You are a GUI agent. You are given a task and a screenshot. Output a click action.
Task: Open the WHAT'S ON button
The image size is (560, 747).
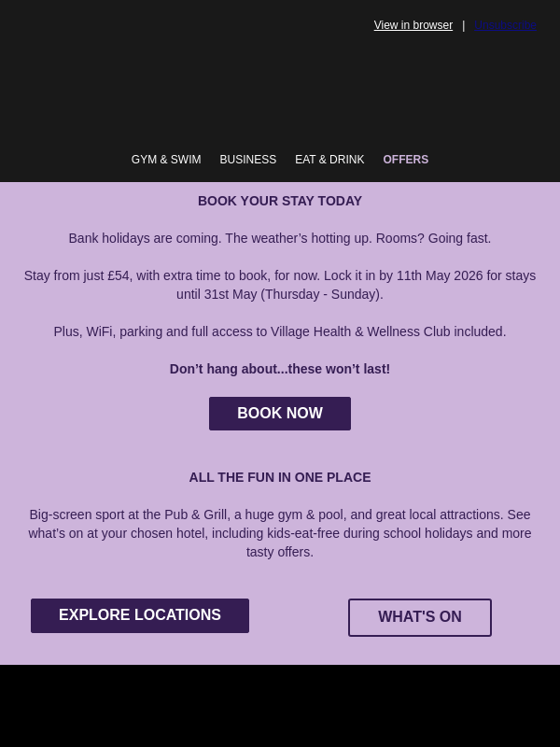420,617
